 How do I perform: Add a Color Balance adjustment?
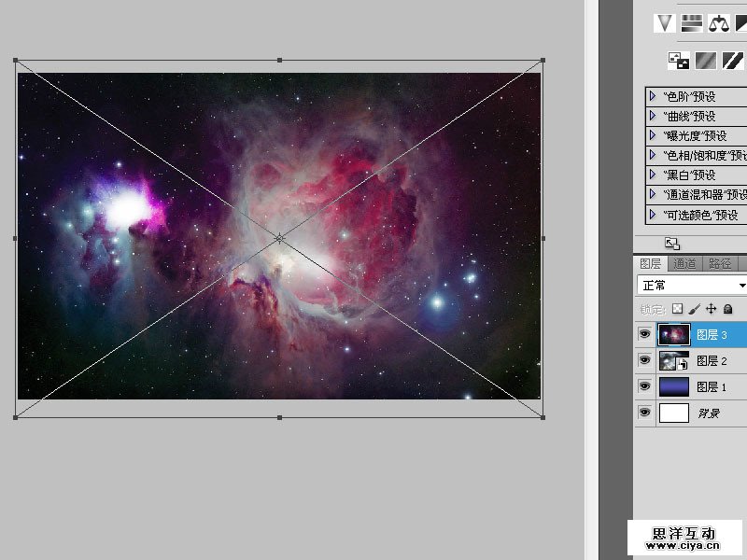[x=718, y=23]
